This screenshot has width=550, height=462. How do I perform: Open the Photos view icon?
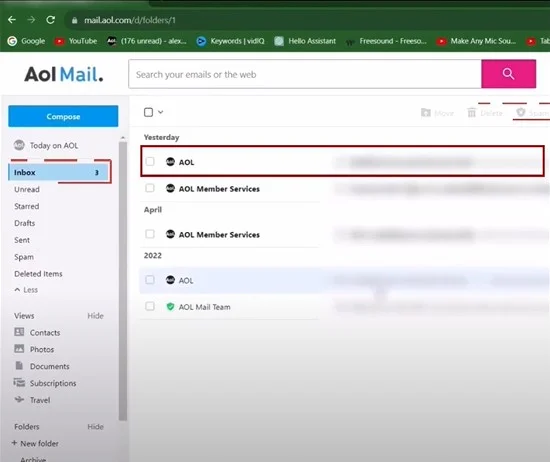coord(19,349)
